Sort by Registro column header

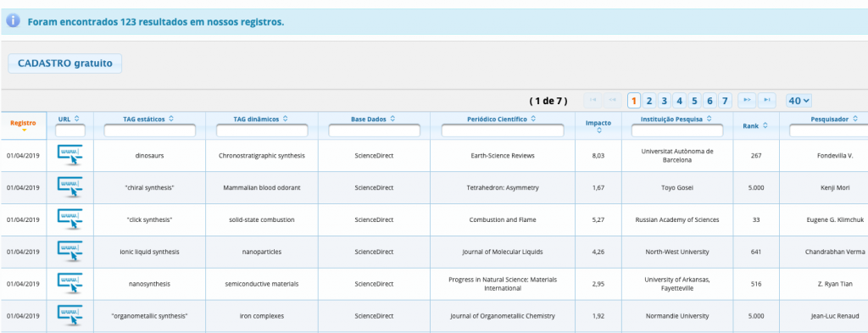point(23,125)
